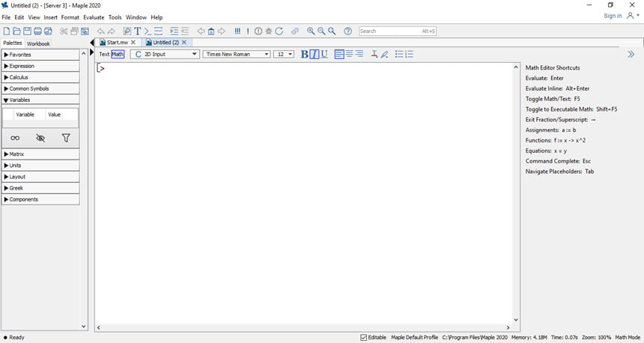Switch to Math mode
644x343 pixels.
(x=118, y=54)
